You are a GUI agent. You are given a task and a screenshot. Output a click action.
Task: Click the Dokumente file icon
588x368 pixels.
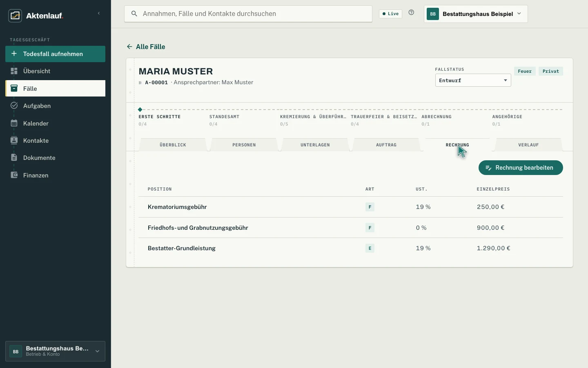(x=14, y=157)
